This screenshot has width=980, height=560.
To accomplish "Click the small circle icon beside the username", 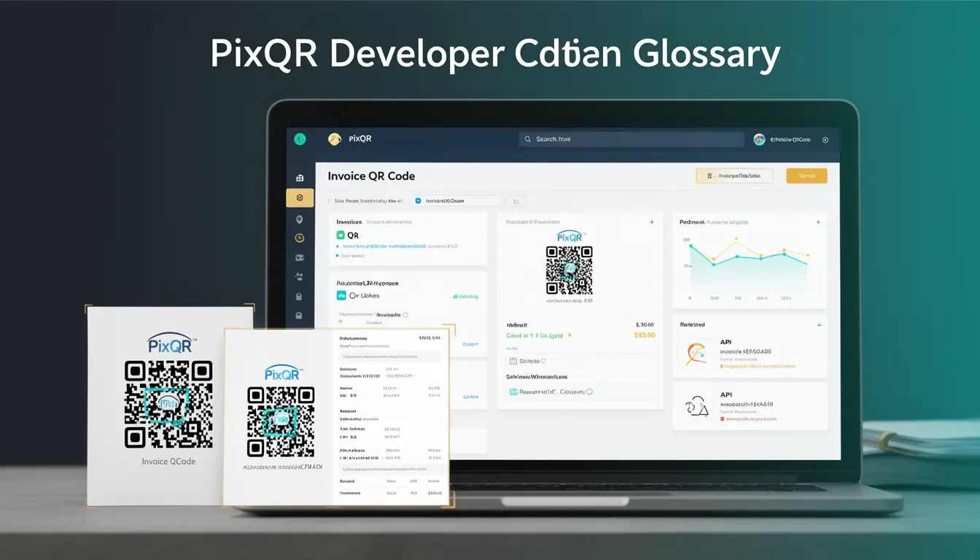I will (x=825, y=139).
